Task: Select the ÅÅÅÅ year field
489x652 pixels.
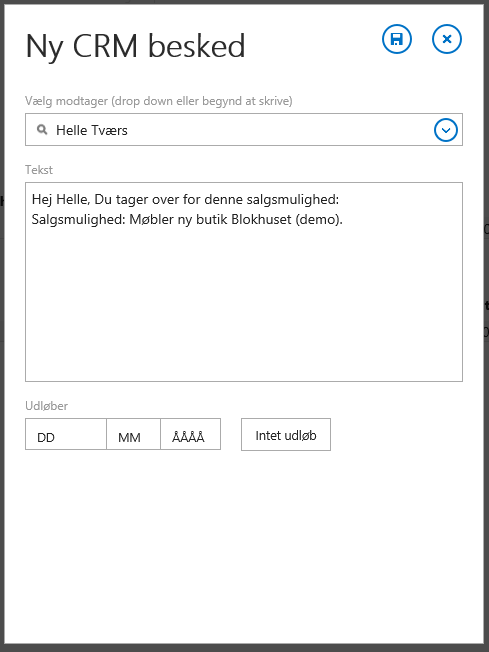Action: (190, 434)
